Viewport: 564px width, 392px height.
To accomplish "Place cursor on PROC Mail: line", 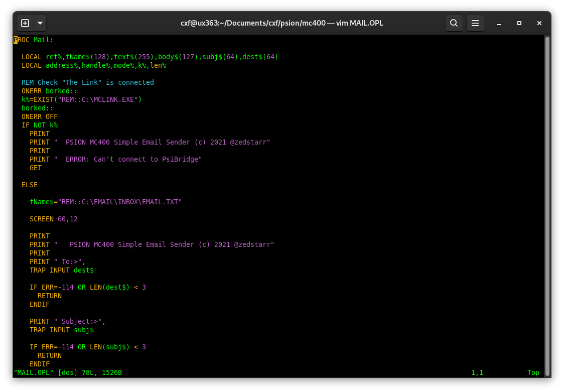I will coord(34,40).
